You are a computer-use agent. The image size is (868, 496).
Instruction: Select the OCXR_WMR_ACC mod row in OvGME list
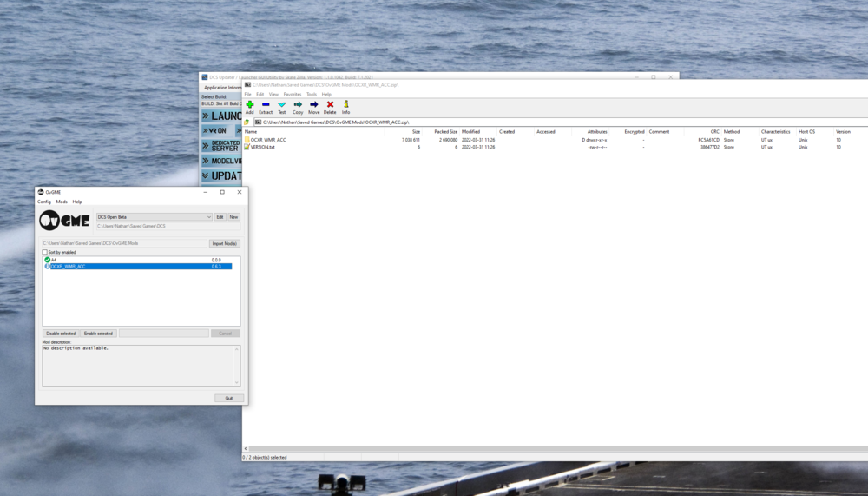[x=138, y=266]
